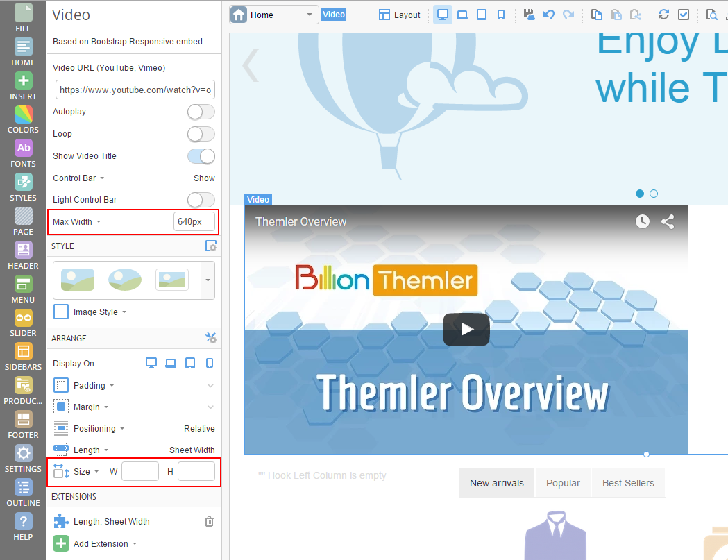
Task: Open the OUTLINE panel
Action: click(x=23, y=493)
